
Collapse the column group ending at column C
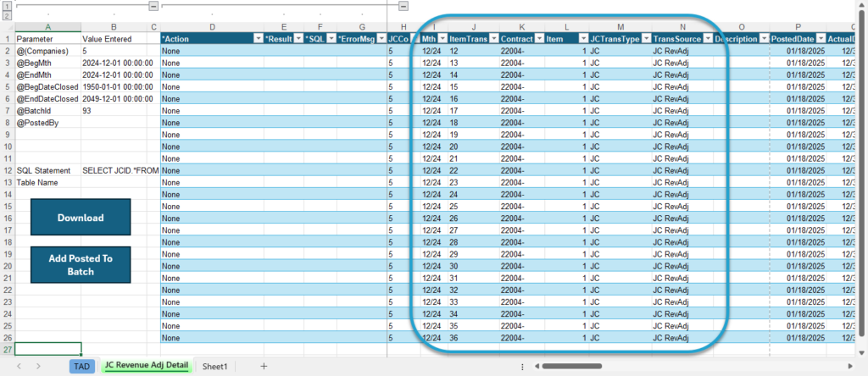tap(154, 6)
